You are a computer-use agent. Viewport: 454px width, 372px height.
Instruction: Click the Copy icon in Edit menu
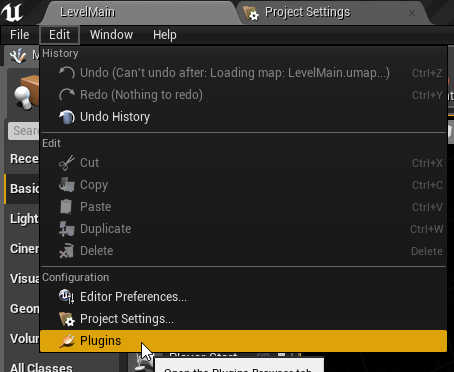tap(67, 185)
